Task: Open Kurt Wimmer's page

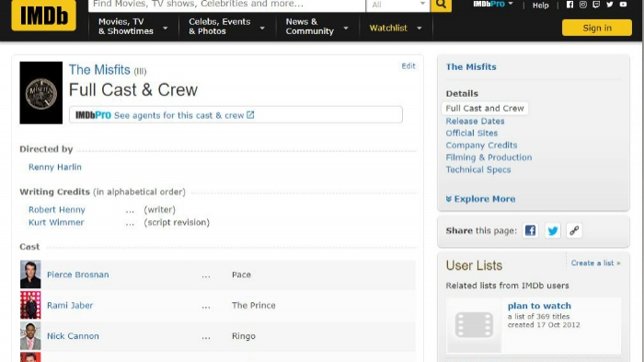Action: 56,222
